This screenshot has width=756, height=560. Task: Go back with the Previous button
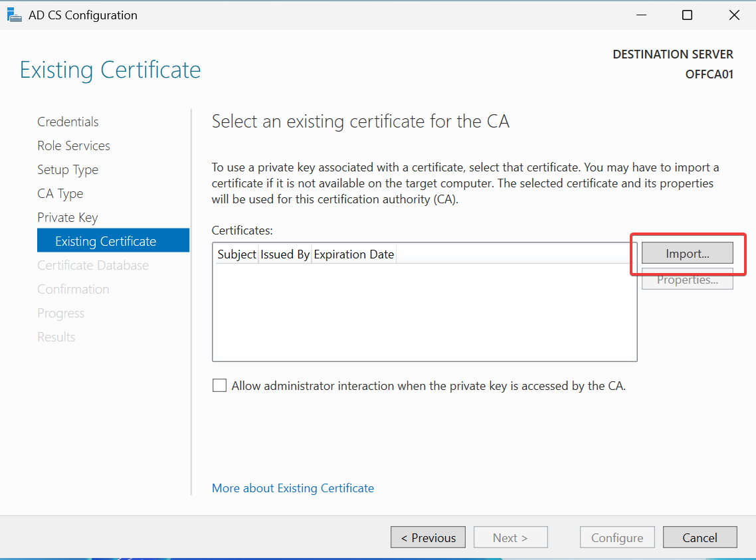click(x=428, y=537)
